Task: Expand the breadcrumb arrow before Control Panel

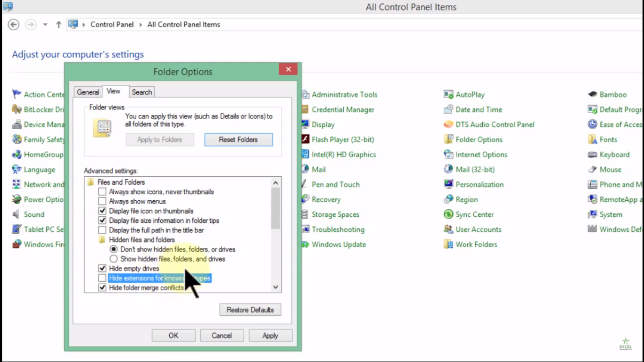Action: click(84, 25)
